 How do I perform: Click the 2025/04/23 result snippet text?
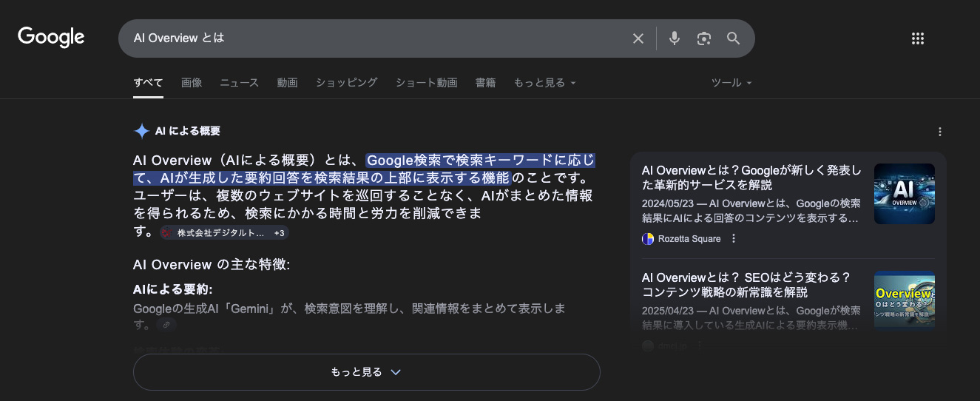[x=751, y=317]
